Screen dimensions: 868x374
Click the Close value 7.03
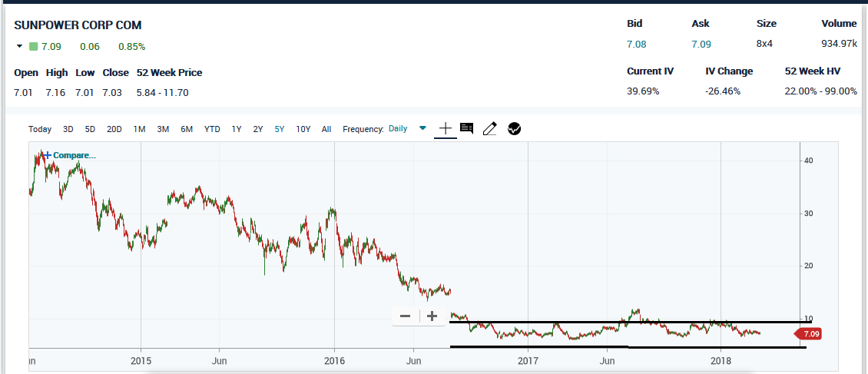(x=112, y=92)
